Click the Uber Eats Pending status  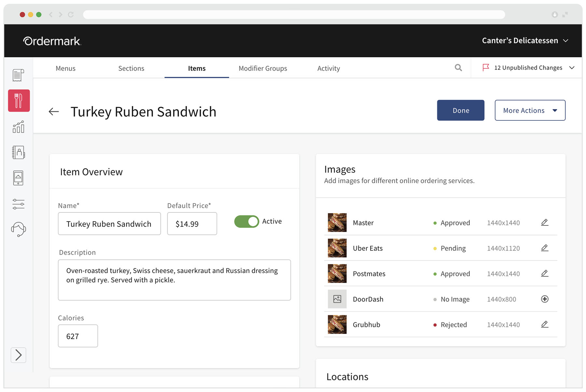tap(450, 248)
